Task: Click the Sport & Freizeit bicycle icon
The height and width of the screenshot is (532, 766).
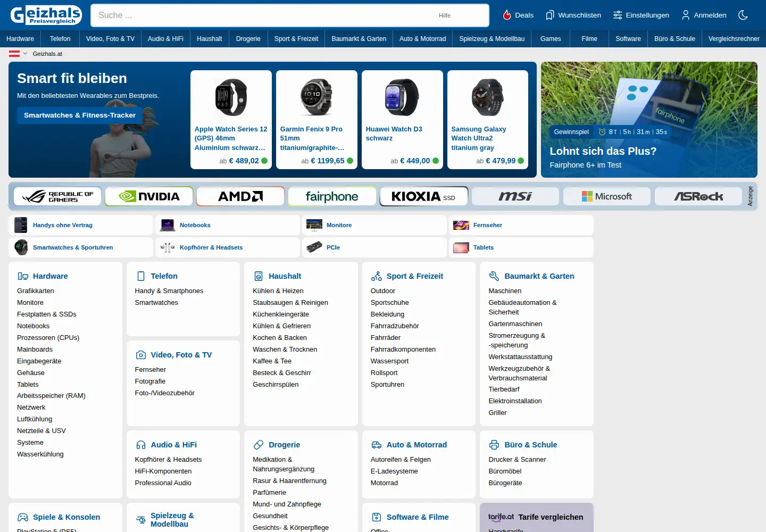Action: (x=377, y=276)
